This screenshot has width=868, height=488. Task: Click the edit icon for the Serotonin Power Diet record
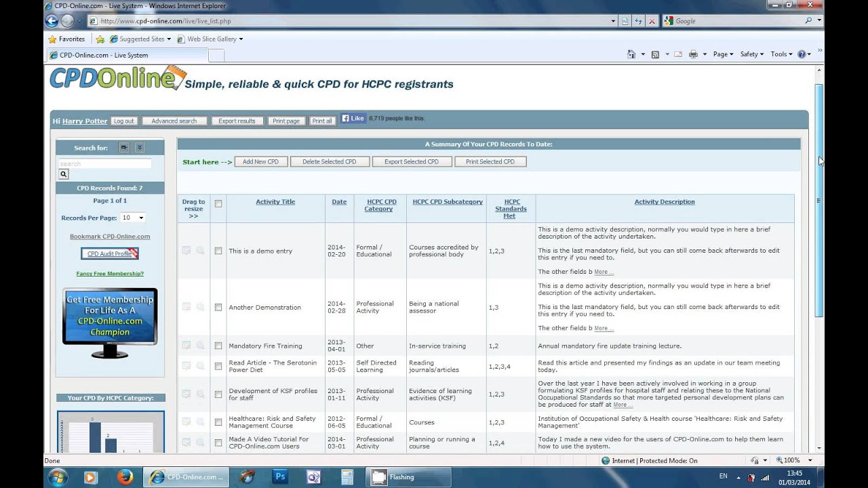pyautogui.click(x=186, y=366)
